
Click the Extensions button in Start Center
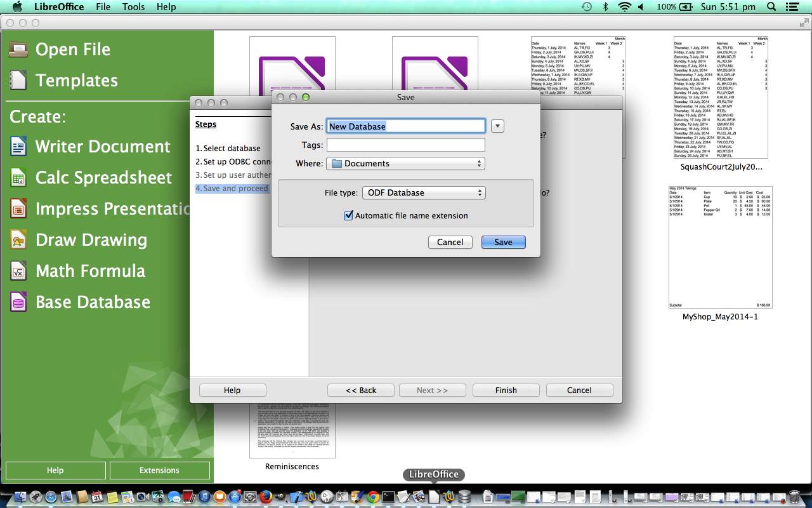pos(159,471)
